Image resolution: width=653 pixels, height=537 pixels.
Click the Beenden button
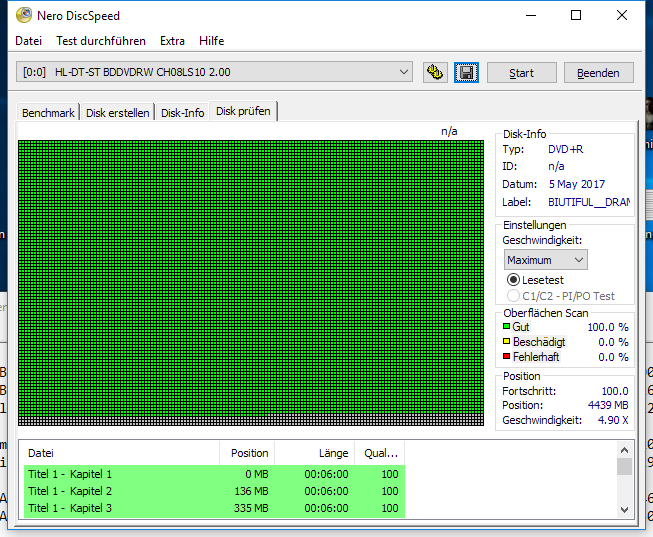coord(598,73)
